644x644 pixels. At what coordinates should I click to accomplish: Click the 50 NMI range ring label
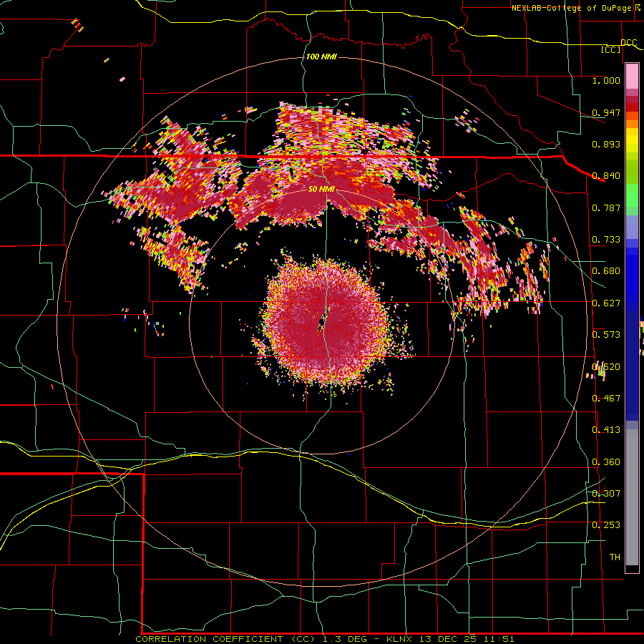(x=321, y=189)
